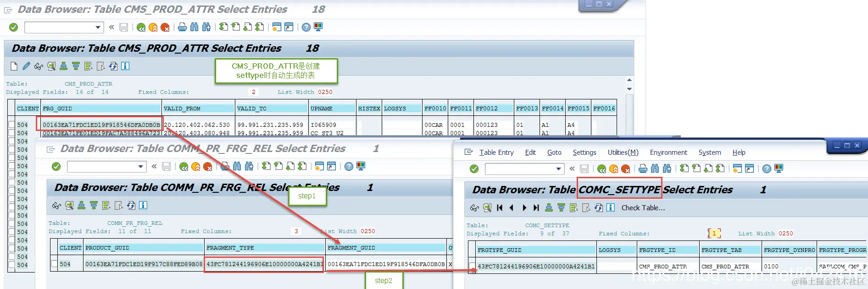The width and height of the screenshot is (868, 289).
Task: Click scroll-up arrow in CMS_PROD_ATTR window
Action: pos(629,80)
